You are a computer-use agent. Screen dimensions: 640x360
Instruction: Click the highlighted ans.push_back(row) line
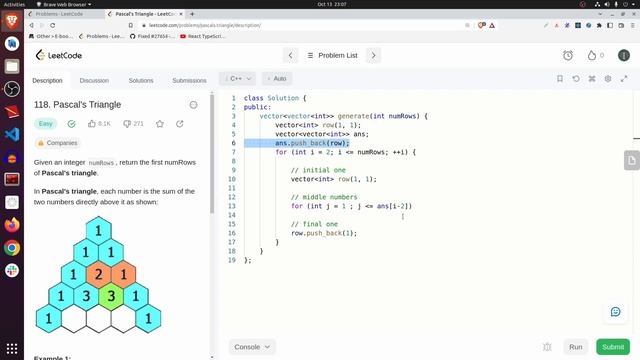[x=312, y=143]
